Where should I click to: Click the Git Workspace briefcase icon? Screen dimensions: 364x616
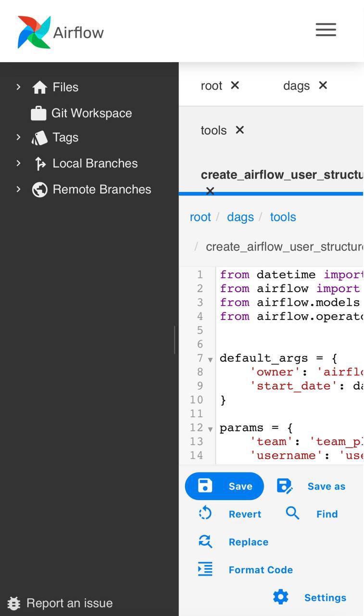pyautogui.click(x=38, y=113)
